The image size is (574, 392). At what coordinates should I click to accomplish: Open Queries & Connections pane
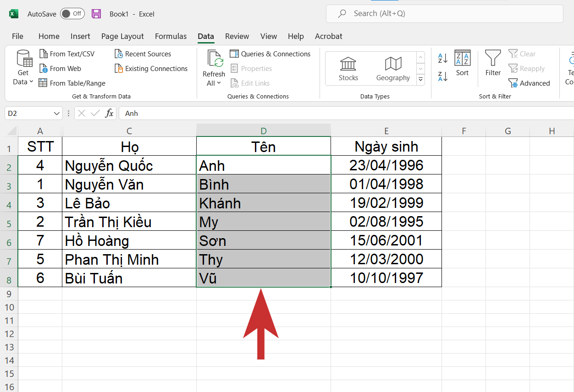tap(270, 54)
